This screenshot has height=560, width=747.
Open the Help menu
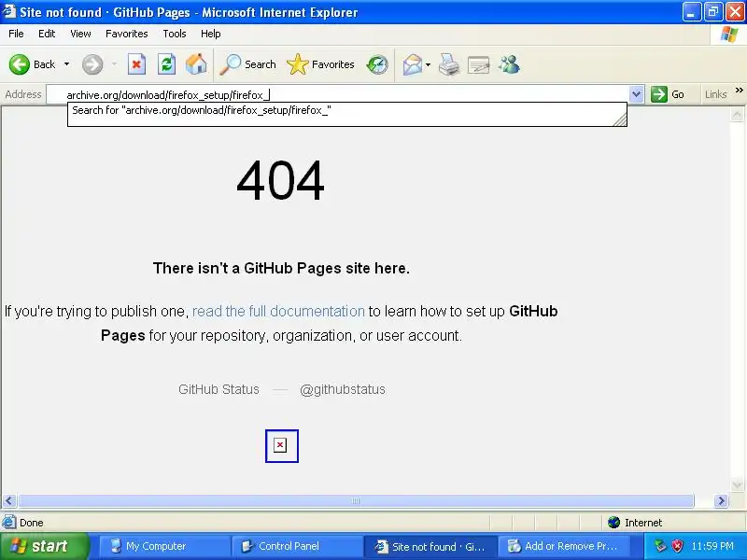point(211,34)
